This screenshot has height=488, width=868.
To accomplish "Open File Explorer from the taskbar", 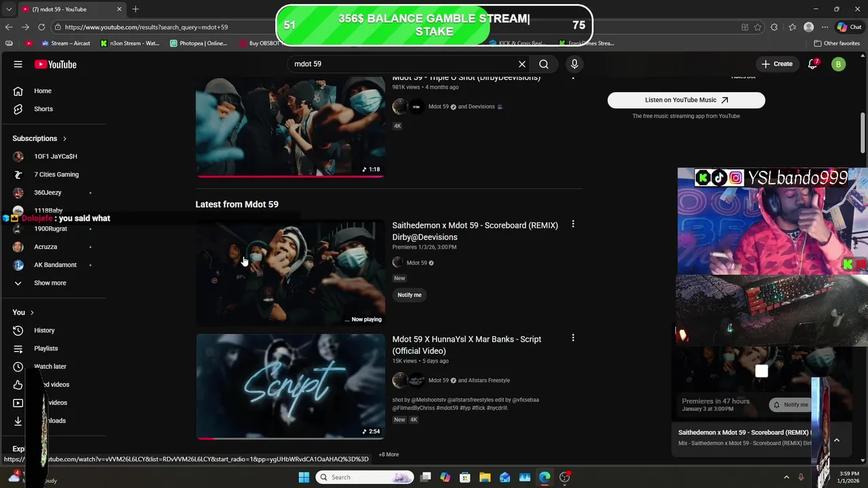I will click(x=485, y=477).
